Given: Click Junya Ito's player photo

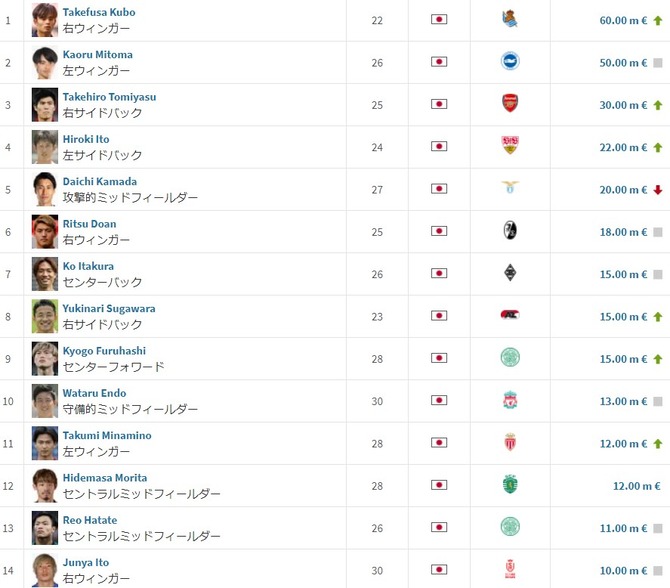Looking at the screenshot, I should point(45,570).
